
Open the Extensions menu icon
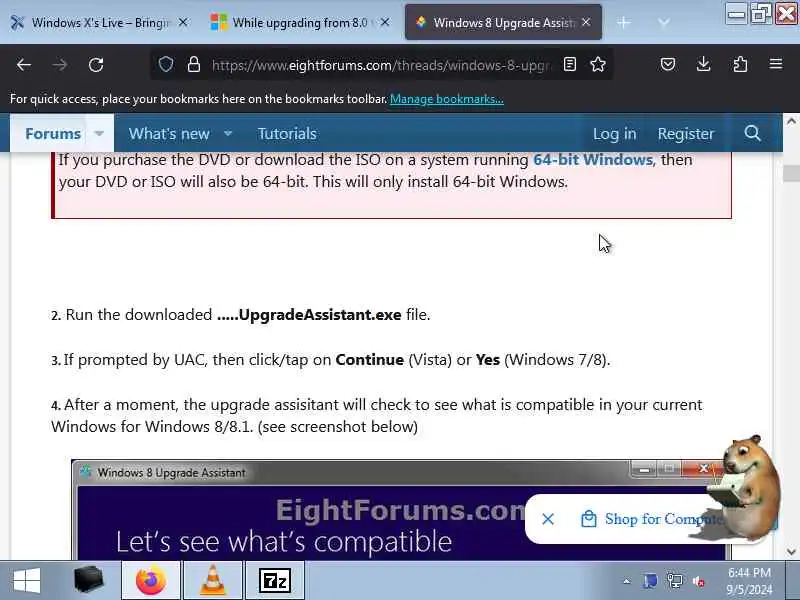tap(740, 64)
